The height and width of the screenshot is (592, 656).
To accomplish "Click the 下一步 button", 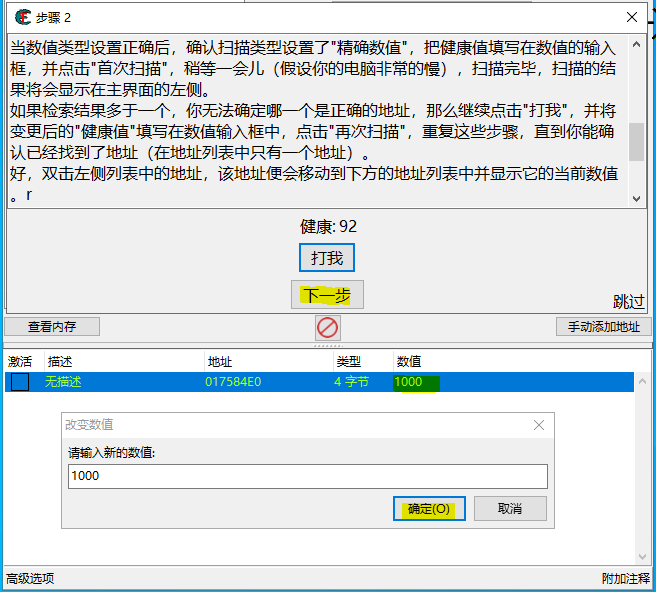I will pos(327,295).
